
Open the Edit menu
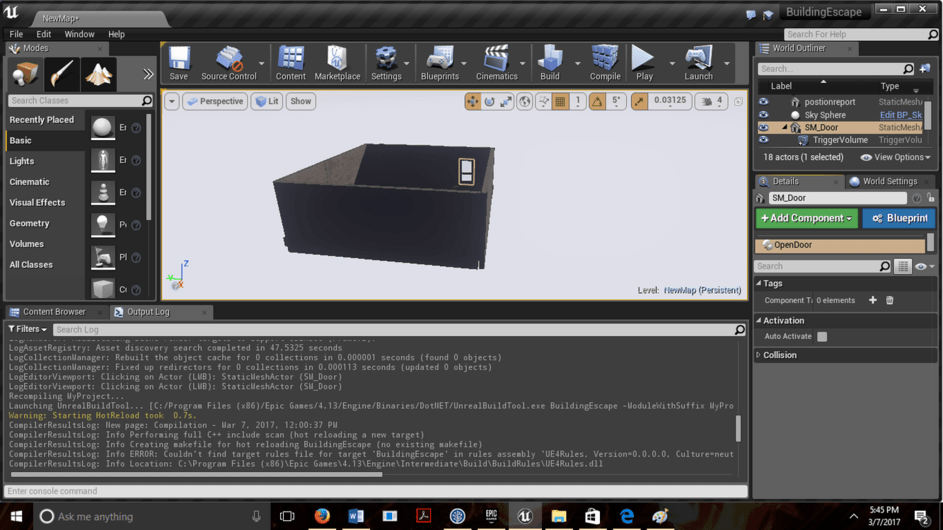(43, 34)
